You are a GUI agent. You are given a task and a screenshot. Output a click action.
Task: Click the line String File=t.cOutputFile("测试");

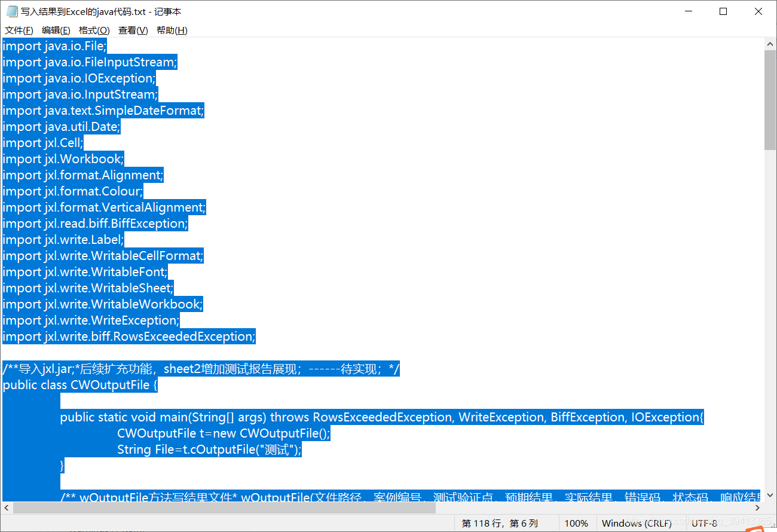point(209,450)
